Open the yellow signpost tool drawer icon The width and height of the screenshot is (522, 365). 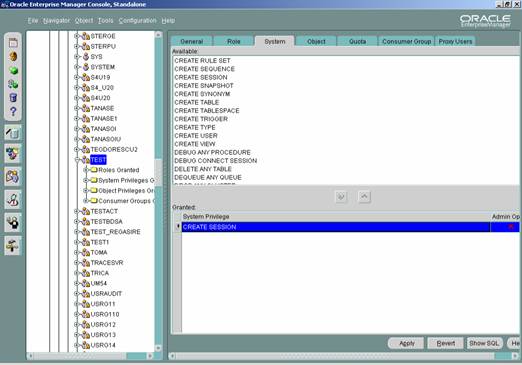(13, 246)
